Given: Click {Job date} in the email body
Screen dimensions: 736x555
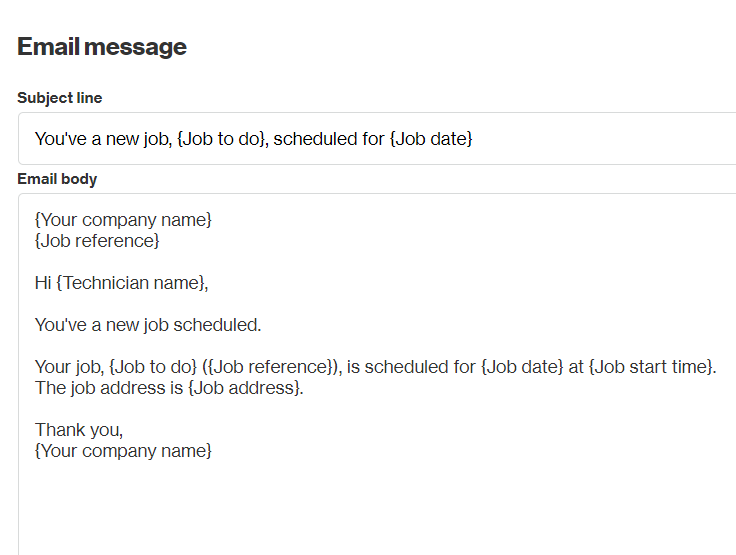Looking at the screenshot, I should [x=522, y=367].
